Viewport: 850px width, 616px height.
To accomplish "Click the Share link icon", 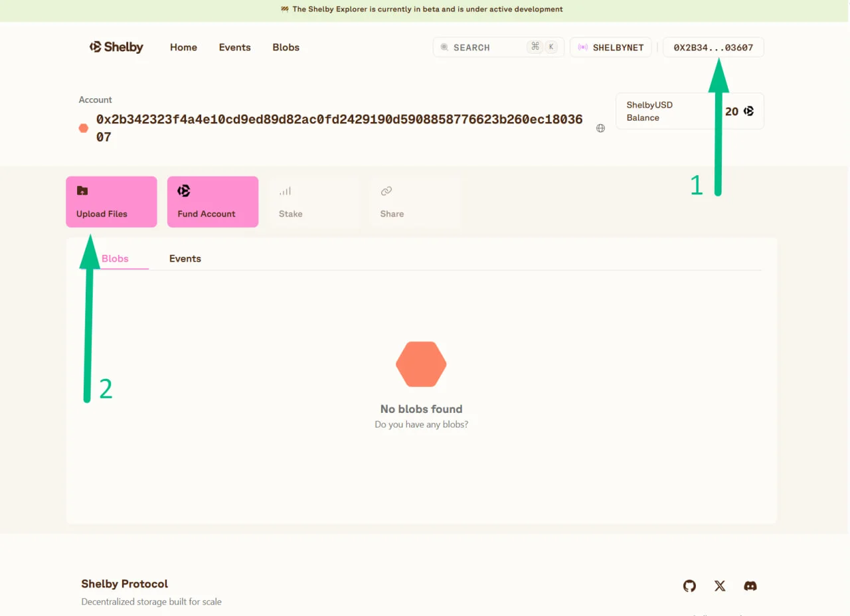I will 386,191.
